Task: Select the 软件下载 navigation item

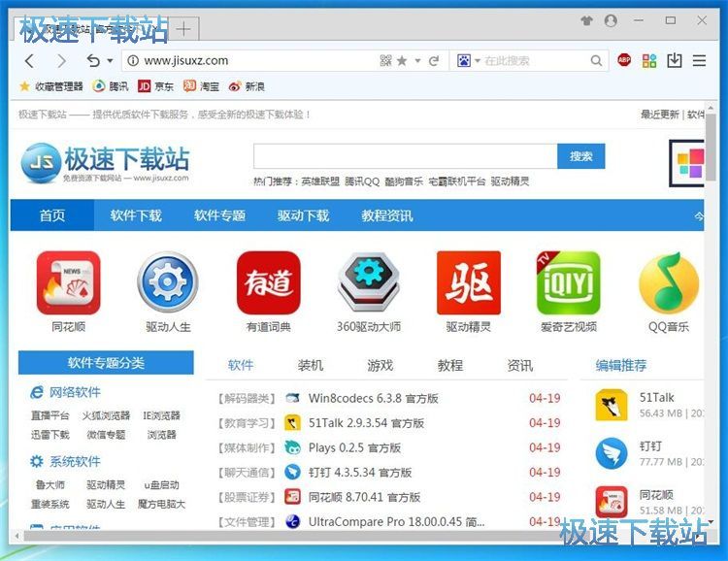Action: coord(136,215)
